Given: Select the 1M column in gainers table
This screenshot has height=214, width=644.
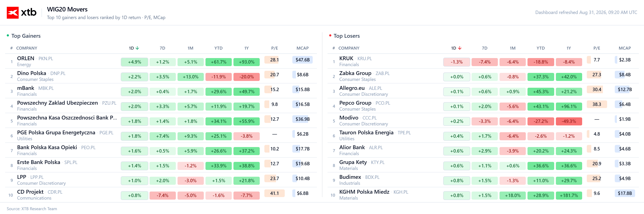Looking at the screenshot, I should [x=190, y=48].
